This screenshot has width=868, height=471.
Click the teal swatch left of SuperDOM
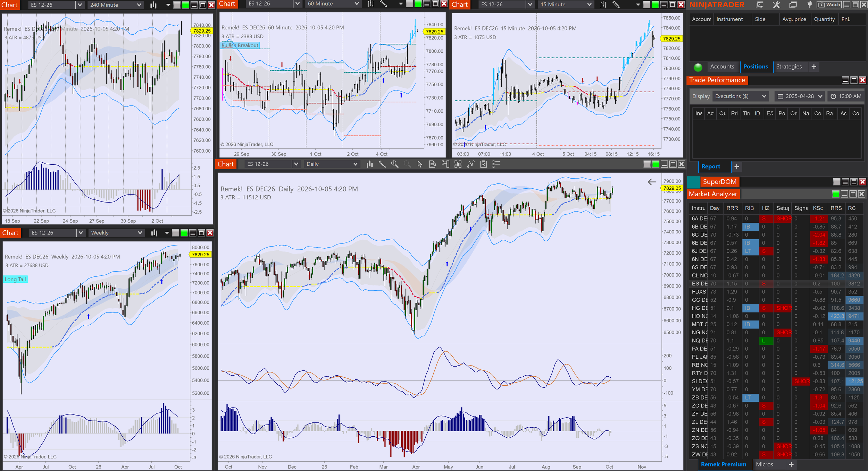(693, 182)
